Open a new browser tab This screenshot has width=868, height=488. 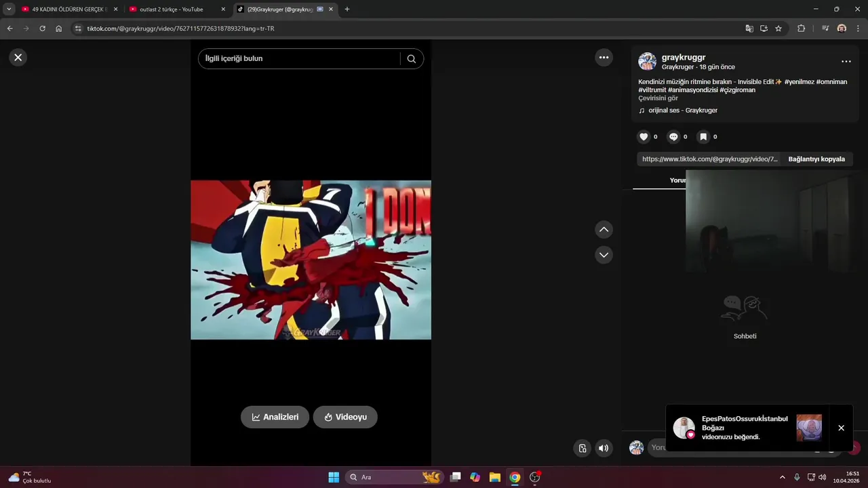click(347, 9)
